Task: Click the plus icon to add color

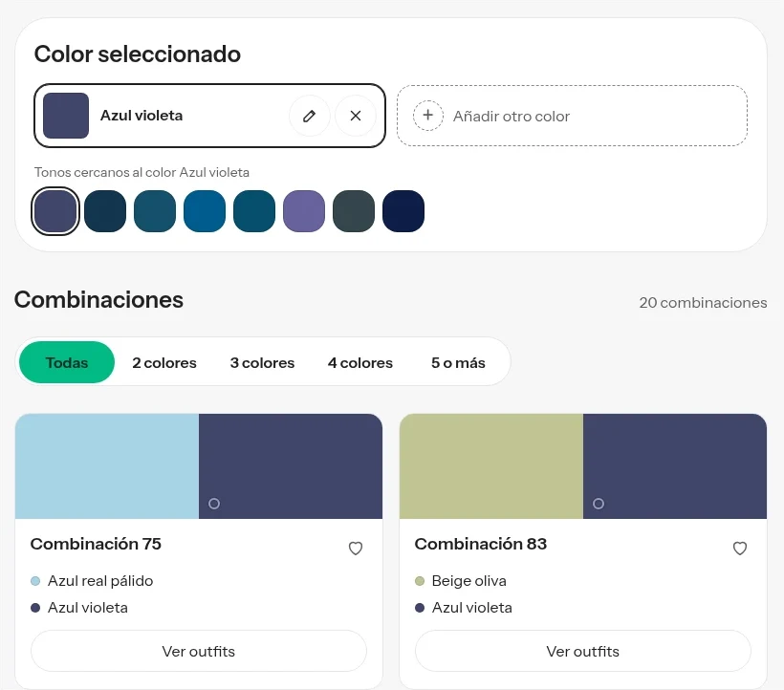Action: (x=428, y=116)
